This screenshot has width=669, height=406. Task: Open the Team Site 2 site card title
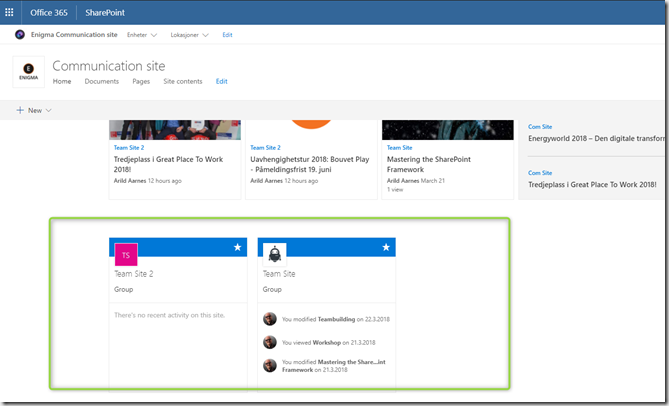pyautogui.click(x=134, y=274)
